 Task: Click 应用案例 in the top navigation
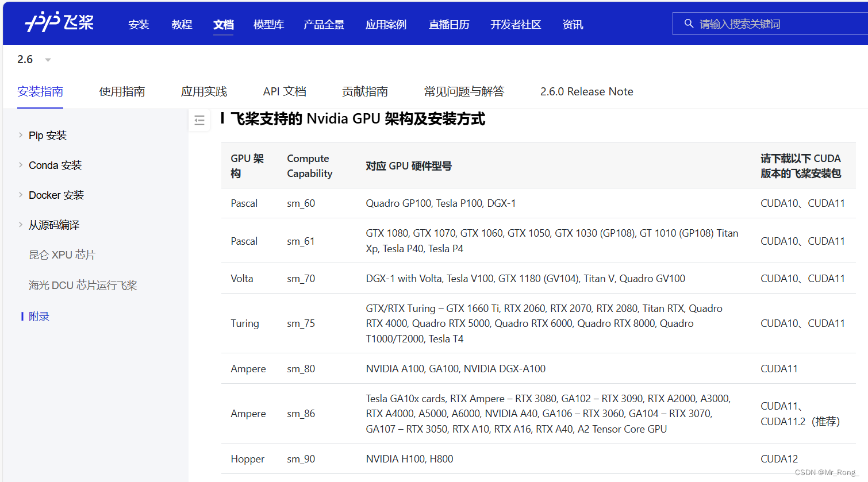click(386, 24)
